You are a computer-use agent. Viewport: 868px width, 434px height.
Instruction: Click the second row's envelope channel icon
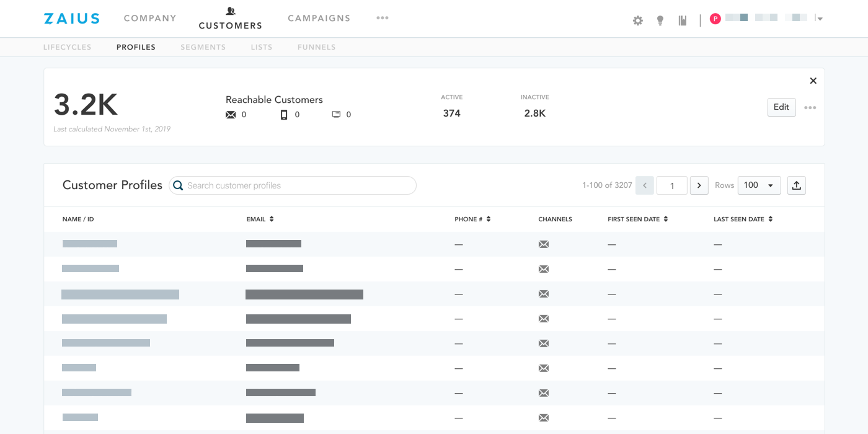pos(544,269)
